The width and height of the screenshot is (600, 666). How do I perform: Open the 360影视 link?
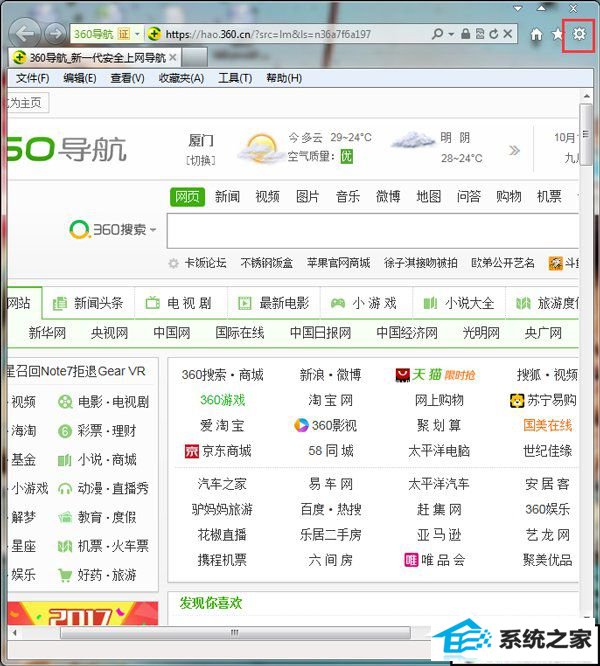coord(326,425)
